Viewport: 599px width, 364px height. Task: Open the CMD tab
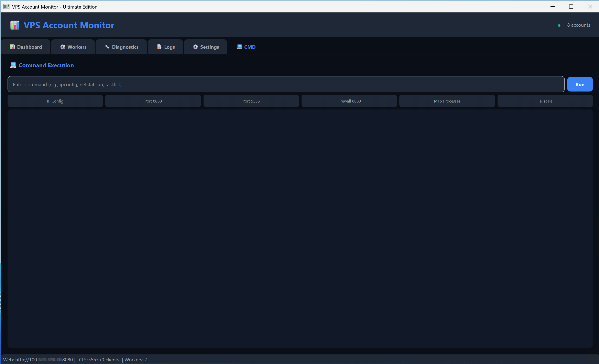click(246, 47)
